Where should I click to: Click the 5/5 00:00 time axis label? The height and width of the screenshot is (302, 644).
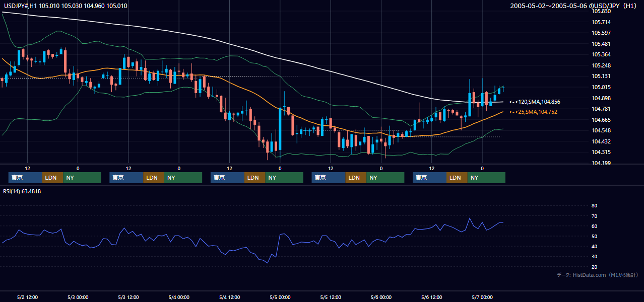[x=280, y=297]
